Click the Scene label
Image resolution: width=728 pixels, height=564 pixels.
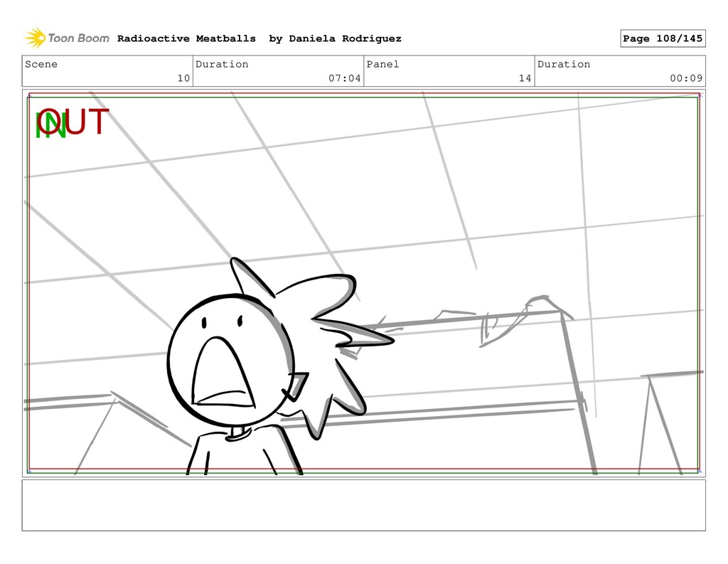[x=41, y=64]
